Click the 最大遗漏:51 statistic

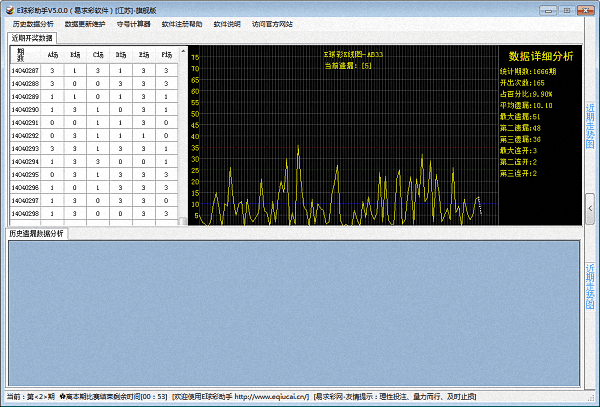coord(520,117)
